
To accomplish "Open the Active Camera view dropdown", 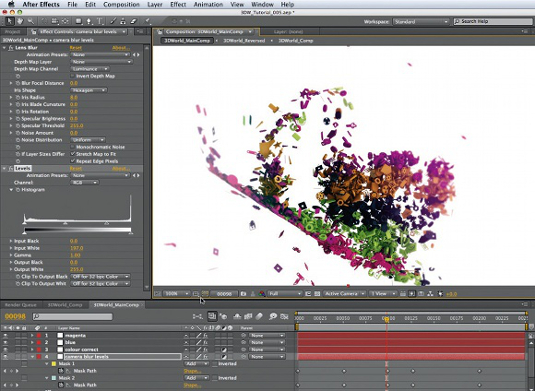I will 344,293.
